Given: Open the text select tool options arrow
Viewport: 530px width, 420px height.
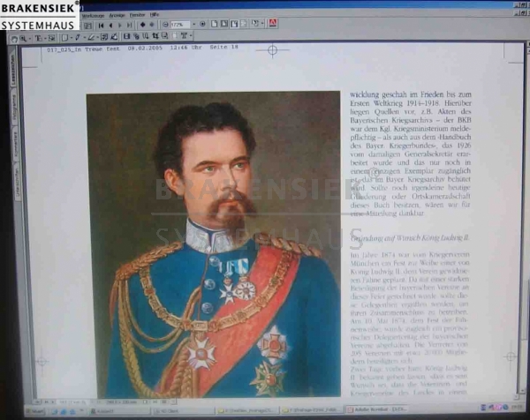Looking at the screenshot, I should (45, 38).
